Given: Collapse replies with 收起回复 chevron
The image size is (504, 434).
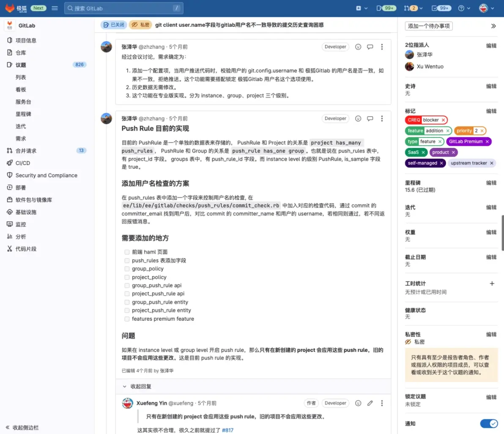Looking at the screenshot, I should [125, 386].
